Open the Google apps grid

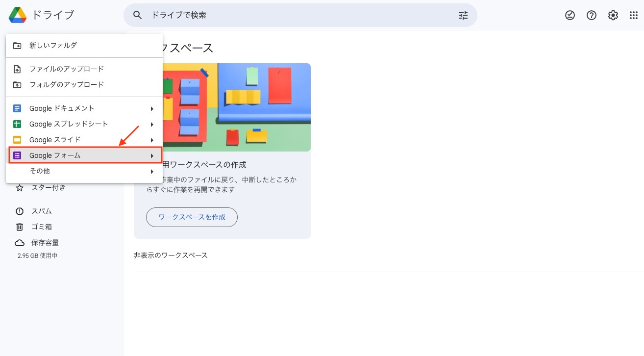(x=634, y=15)
